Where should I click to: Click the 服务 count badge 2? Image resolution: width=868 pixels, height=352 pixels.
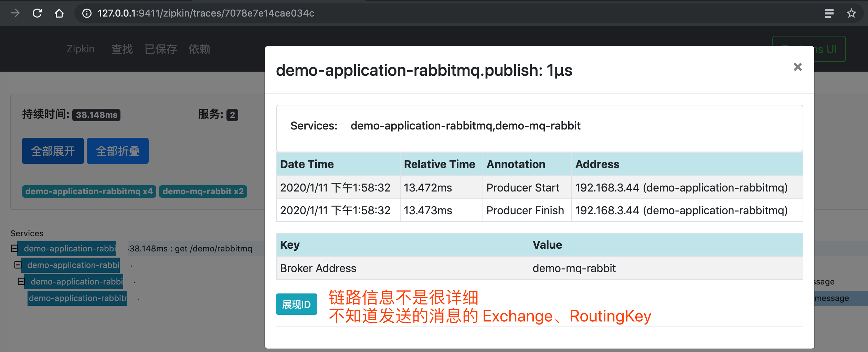coord(232,115)
